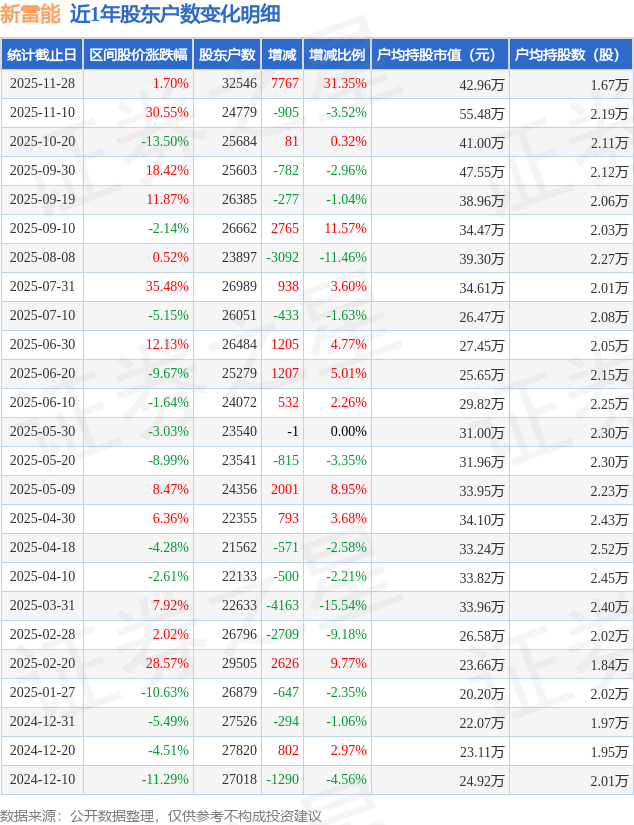Click the 近1年股东户数变化明细 heading text
The width and height of the screenshot is (634, 825).
tap(175, 14)
